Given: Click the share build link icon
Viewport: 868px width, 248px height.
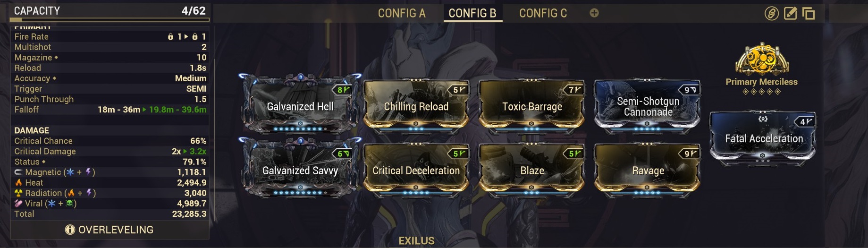Looking at the screenshot, I should 771,13.
